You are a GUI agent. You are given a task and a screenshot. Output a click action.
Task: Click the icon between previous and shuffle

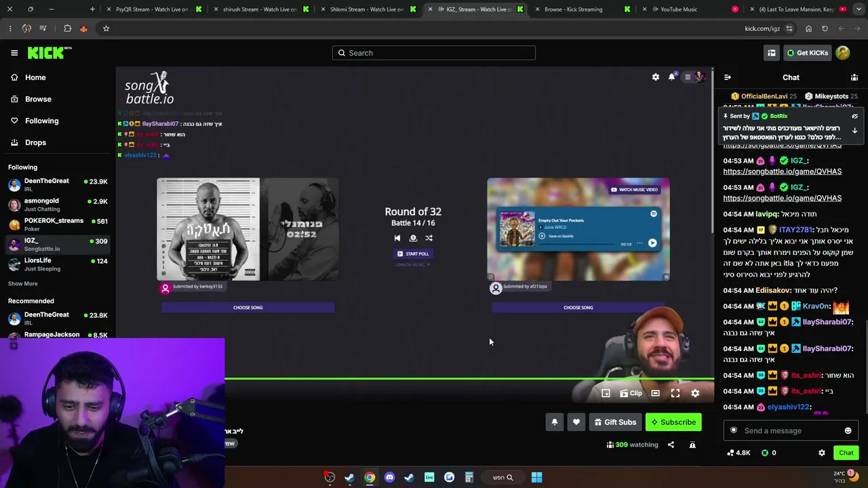coord(413,238)
